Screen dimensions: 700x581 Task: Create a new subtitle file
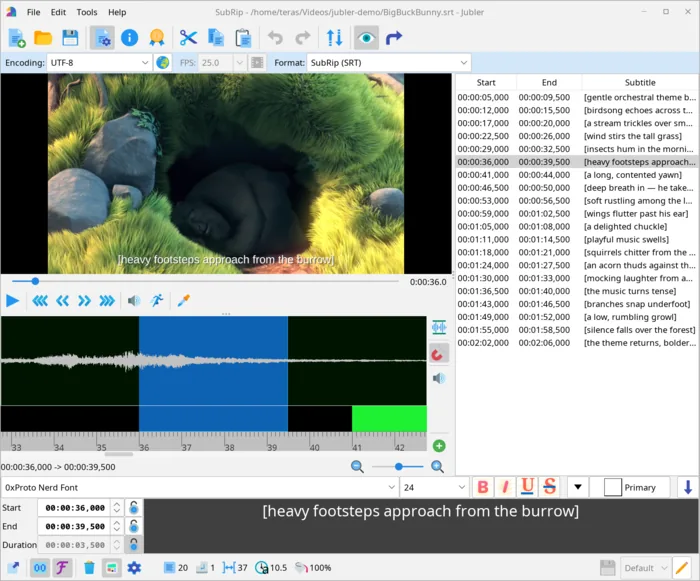[17, 38]
